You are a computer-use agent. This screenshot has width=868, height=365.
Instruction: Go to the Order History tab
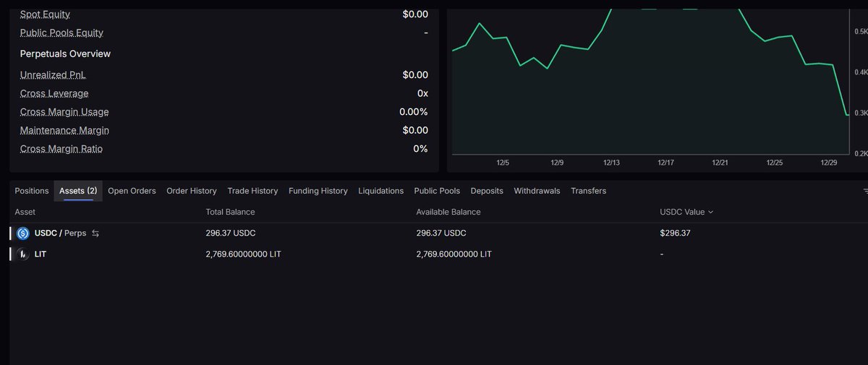(x=192, y=191)
